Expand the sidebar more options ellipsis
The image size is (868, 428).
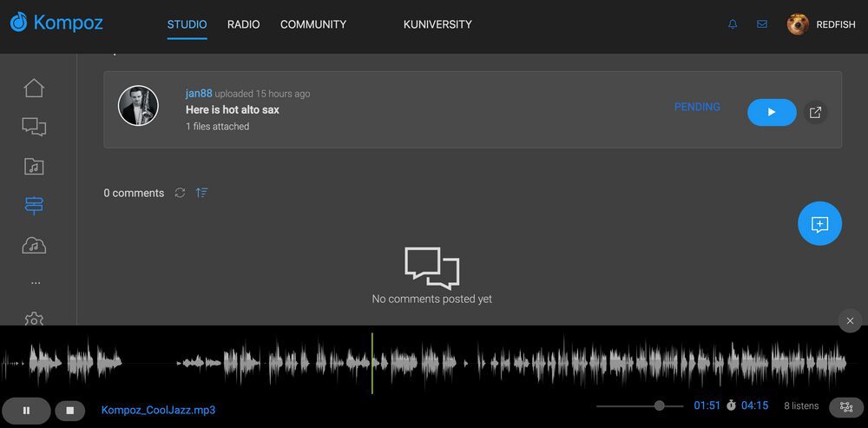(35, 283)
